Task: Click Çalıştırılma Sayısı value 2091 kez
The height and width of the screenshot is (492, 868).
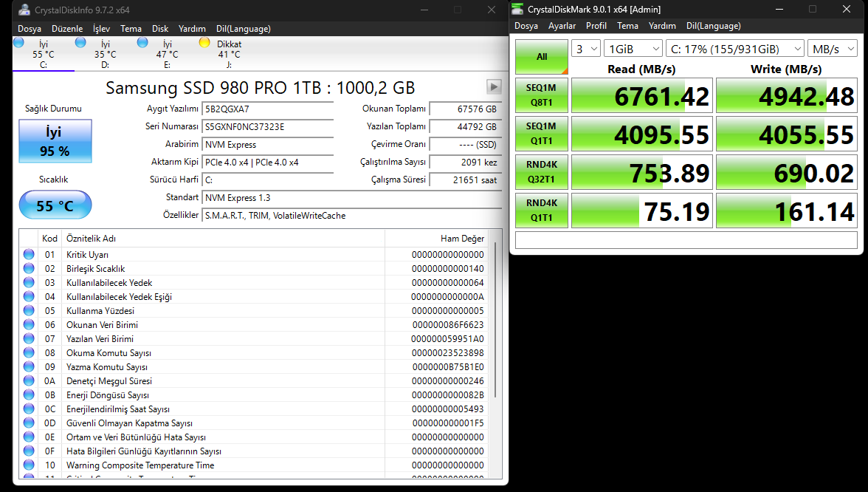Action: [466, 163]
